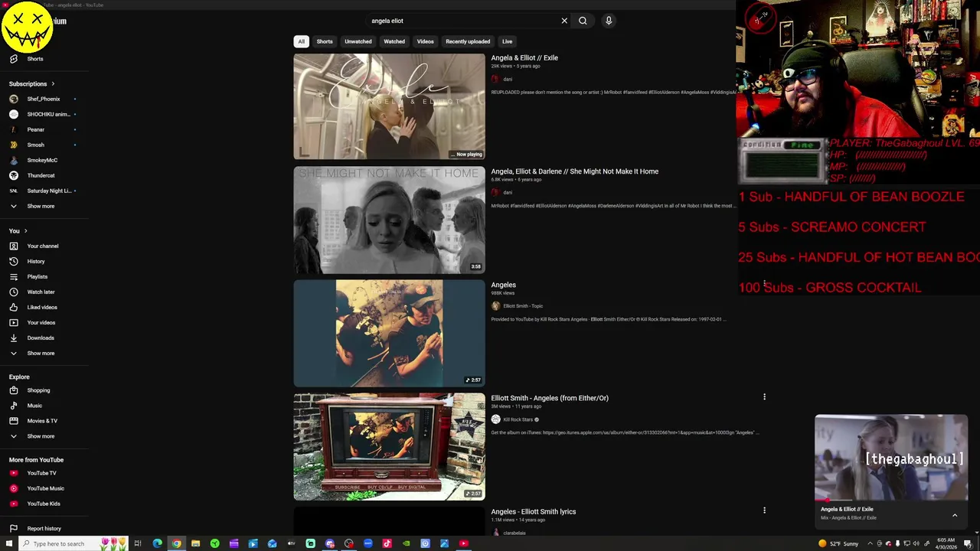Click the vintage TV Angeles thumbnail
The image size is (980, 551).
point(389,446)
